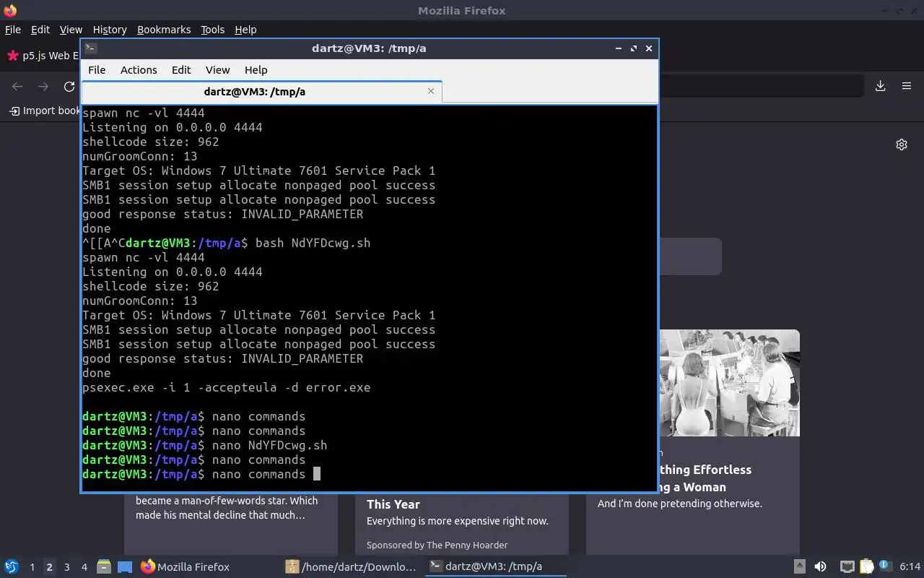
Task: Open the terminal View menu
Action: (x=217, y=70)
